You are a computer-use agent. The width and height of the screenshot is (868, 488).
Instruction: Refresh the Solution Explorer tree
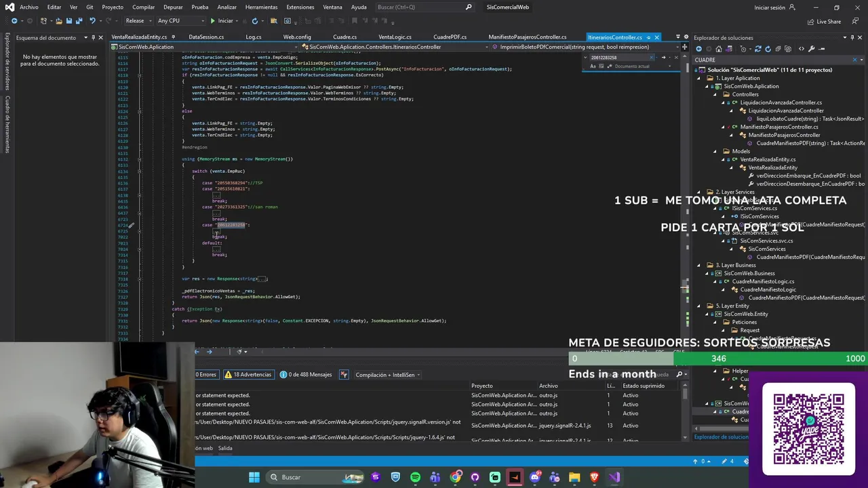pos(768,49)
